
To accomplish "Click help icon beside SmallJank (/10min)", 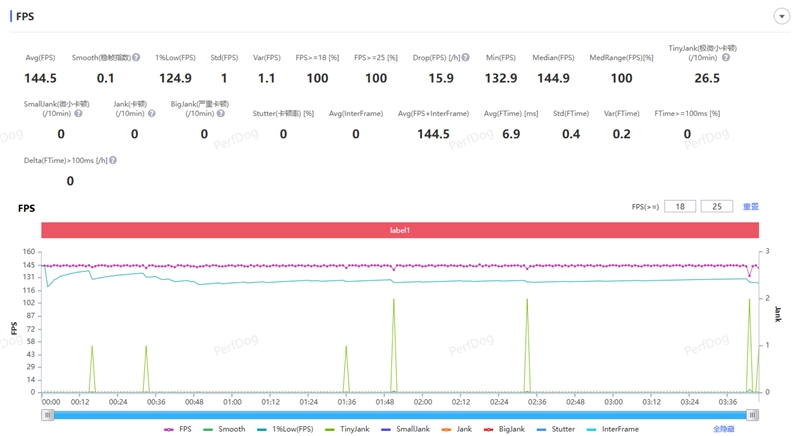I will pos(78,114).
